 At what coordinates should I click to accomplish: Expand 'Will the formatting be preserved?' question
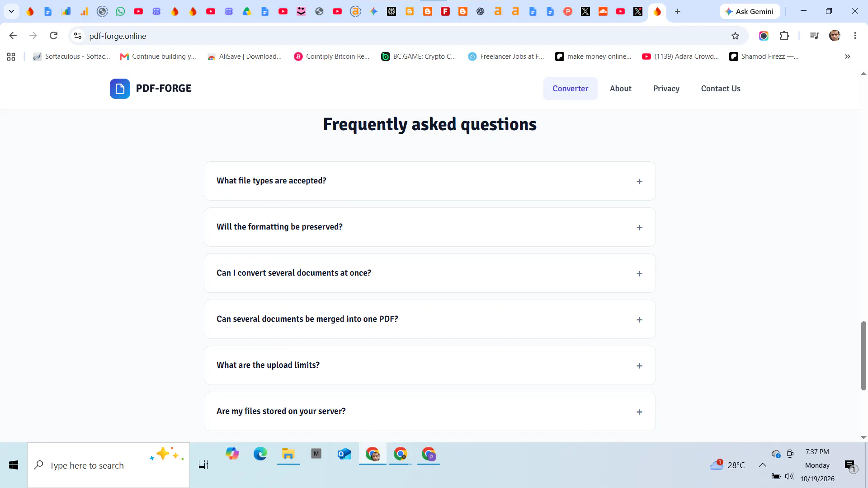(429, 227)
